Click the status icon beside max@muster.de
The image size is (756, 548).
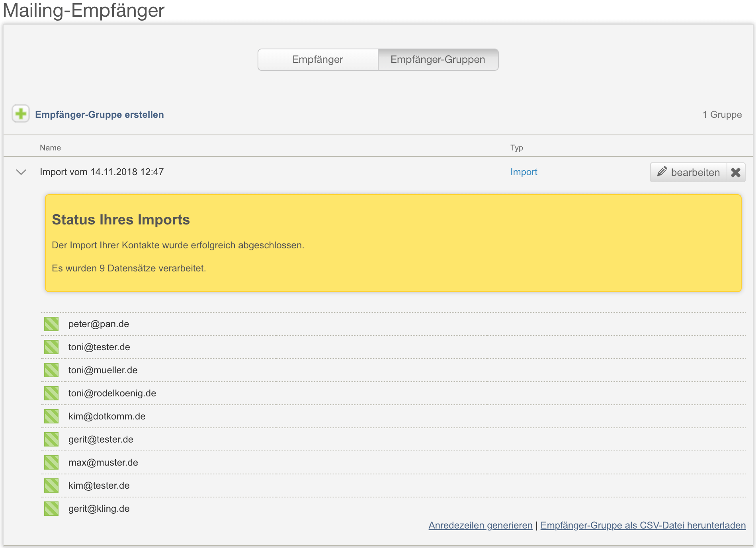click(51, 462)
